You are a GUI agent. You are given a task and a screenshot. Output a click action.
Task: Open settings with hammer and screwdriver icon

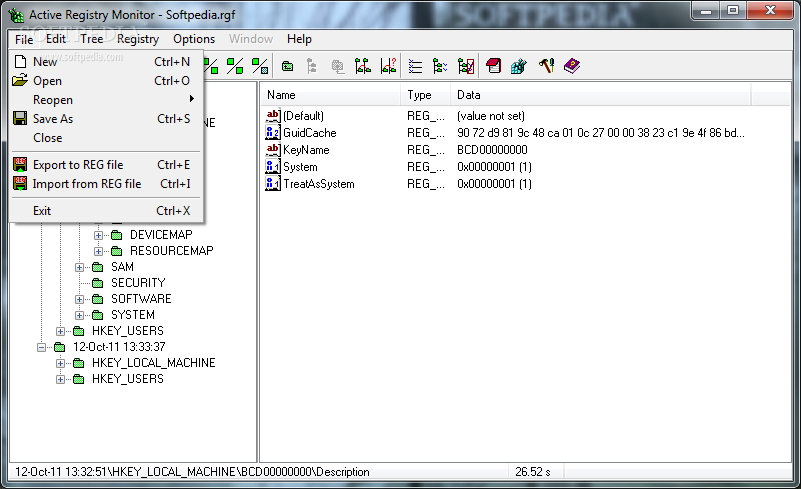click(547, 66)
